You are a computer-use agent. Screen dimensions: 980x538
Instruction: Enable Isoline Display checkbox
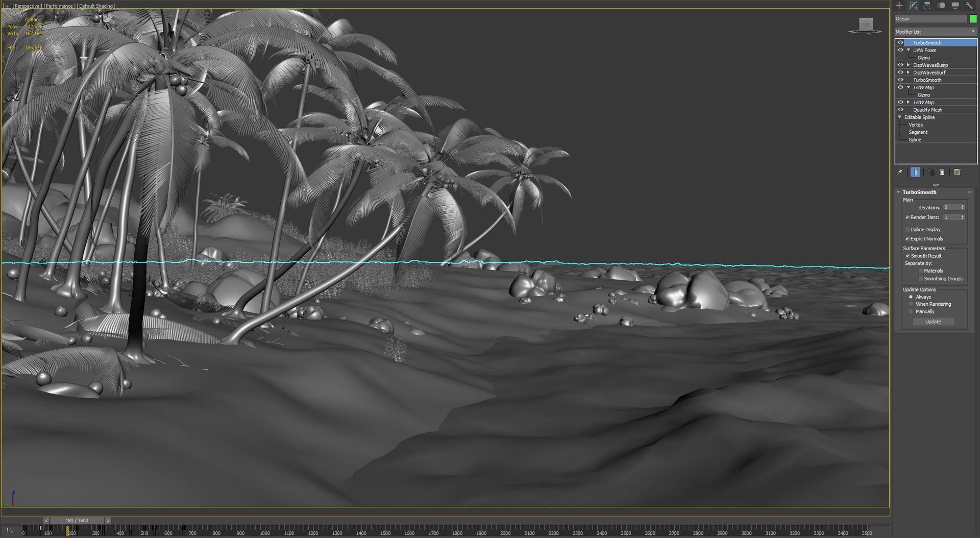coord(907,230)
